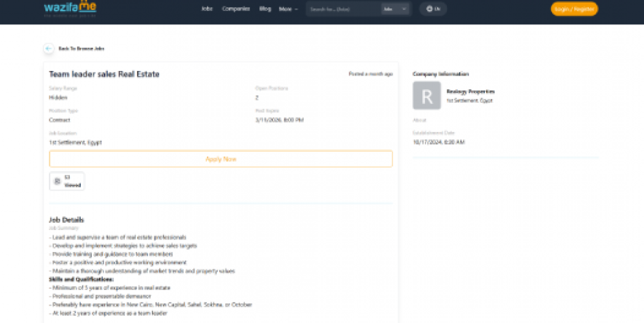The width and height of the screenshot is (644, 323).
Task: Click Back To Browse Jobs link
Action: click(x=81, y=48)
